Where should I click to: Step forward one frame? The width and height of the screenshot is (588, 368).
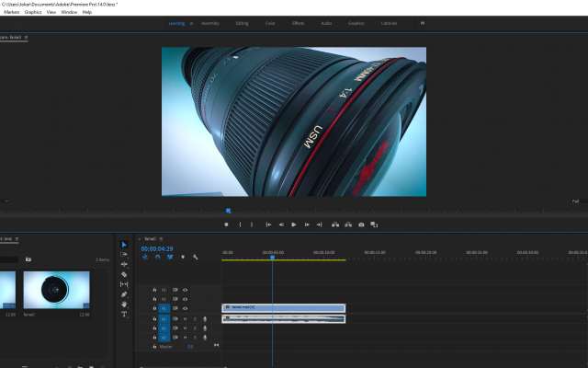pyautogui.click(x=307, y=224)
